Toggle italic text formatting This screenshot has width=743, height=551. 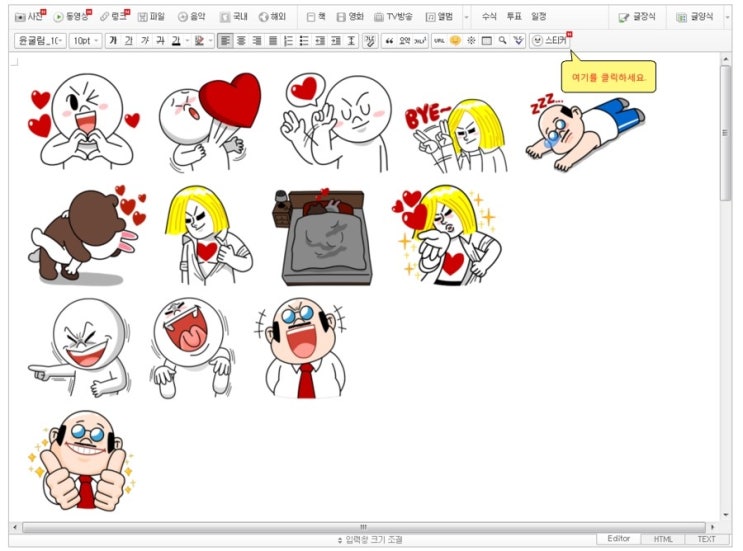[145, 41]
